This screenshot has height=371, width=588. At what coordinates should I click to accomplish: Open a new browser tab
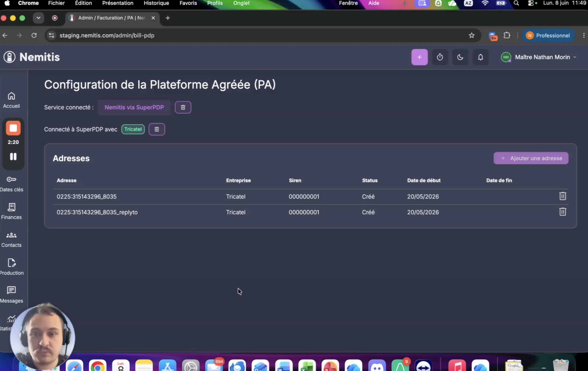(x=168, y=18)
